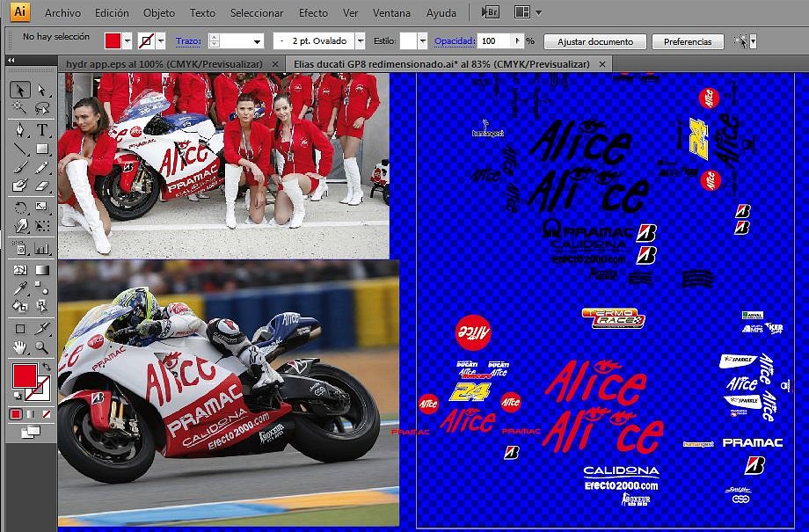Select the Pencil tool
809x532 pixels.
(42, 167)
